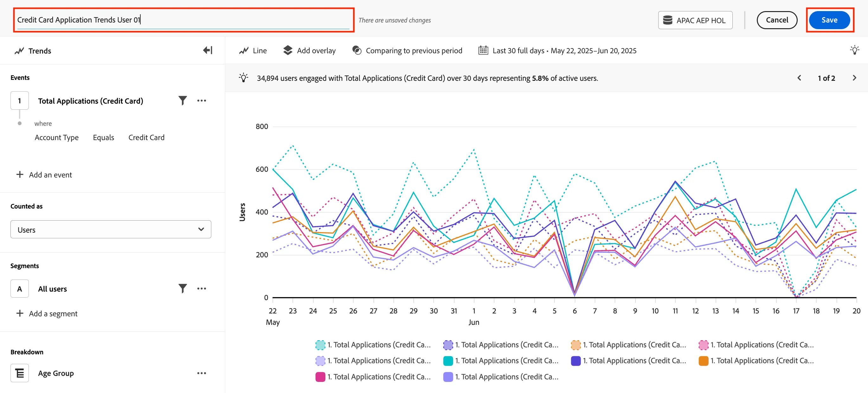Open more options for Age Group breakdown
Image resolution: width=868 pixels, height=393 pixels.
coord(201,373)
